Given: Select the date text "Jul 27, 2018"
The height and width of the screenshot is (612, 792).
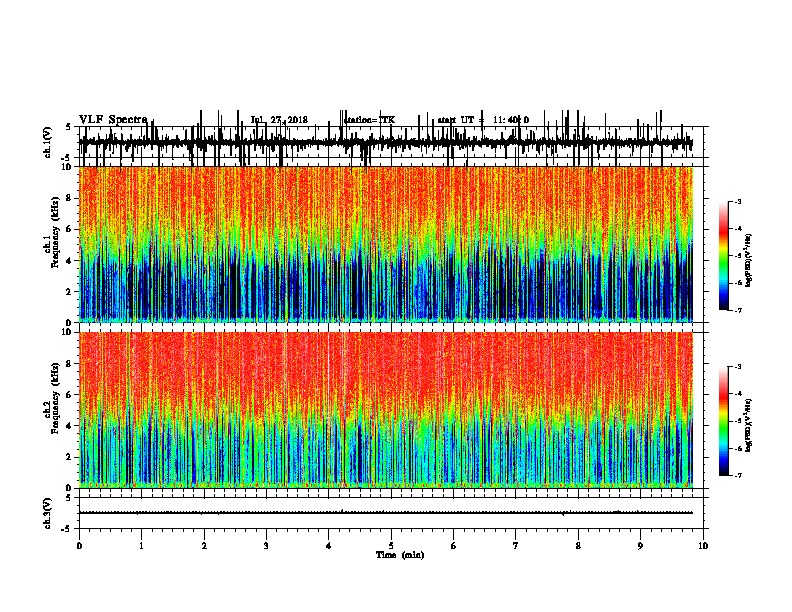Looking at the screenshot, I should pos(279,120).
